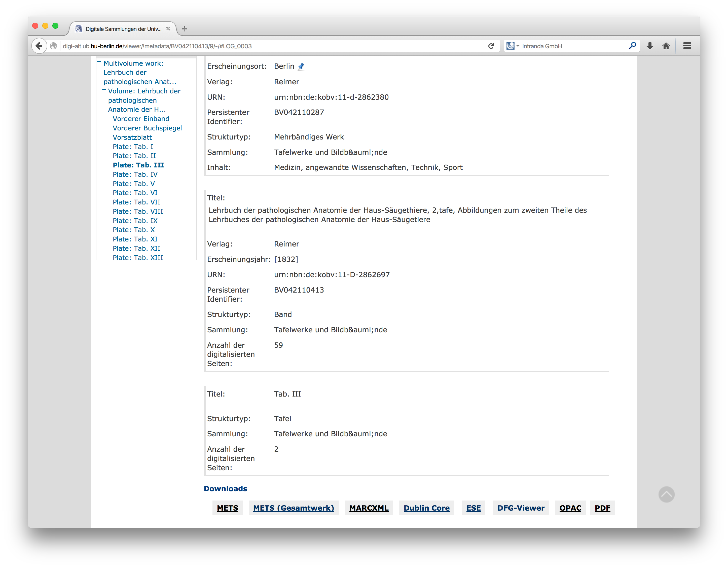Go back using the browser back arrow
728x568 pixels.
point(39,46)
